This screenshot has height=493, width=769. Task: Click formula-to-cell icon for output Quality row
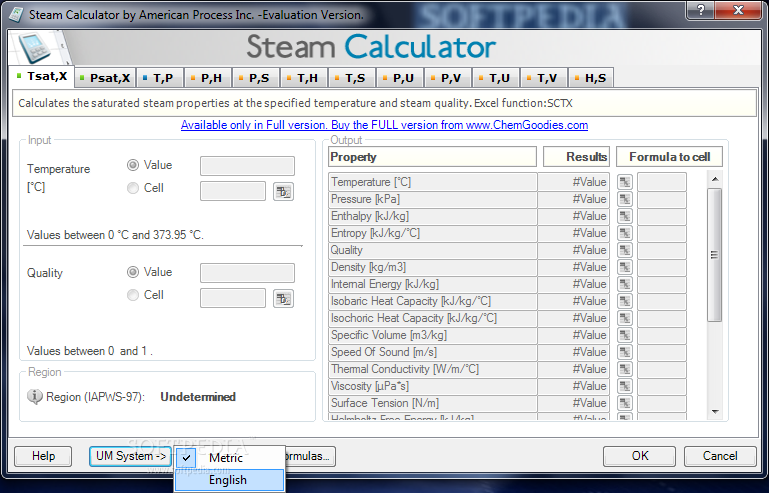(x=625, y=250)
